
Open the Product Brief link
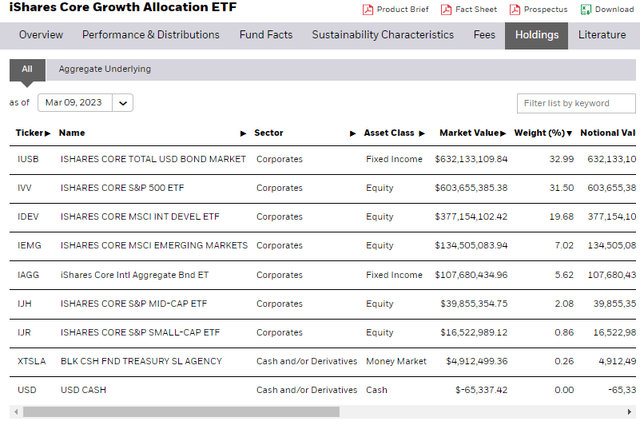[402, 9]
